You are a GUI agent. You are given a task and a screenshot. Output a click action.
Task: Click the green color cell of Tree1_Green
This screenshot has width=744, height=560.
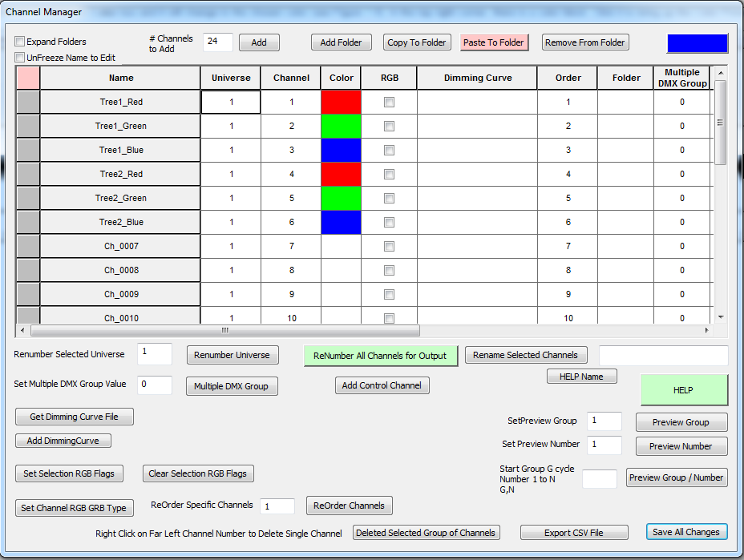(342, 126)
